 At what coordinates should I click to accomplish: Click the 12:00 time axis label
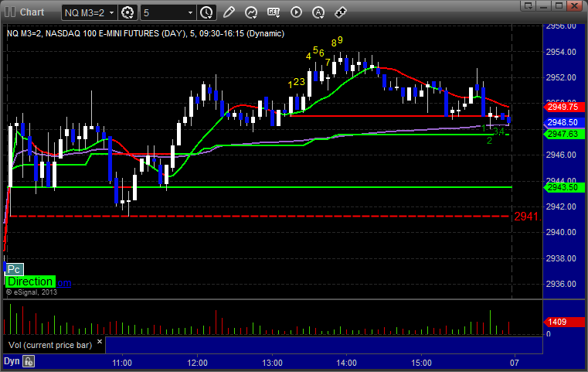pyautogui.click(x=197, y=363)
